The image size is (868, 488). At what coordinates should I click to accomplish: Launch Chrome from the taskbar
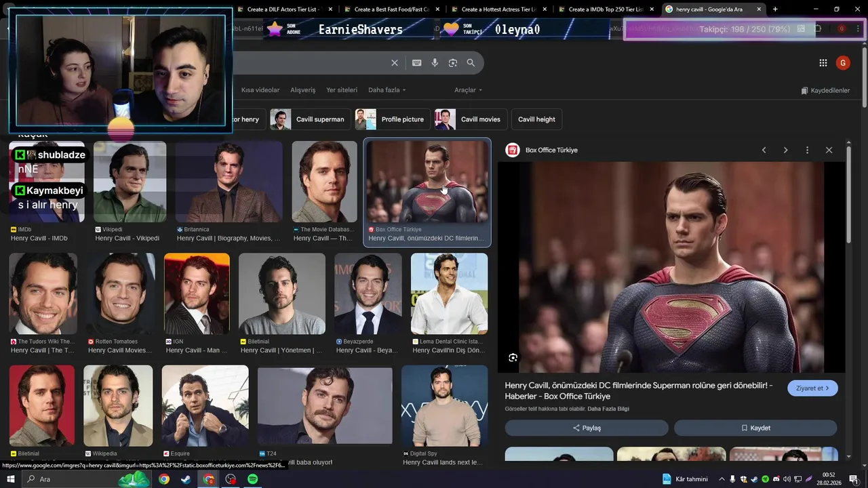pyautogui.click(x=164, y=479)
